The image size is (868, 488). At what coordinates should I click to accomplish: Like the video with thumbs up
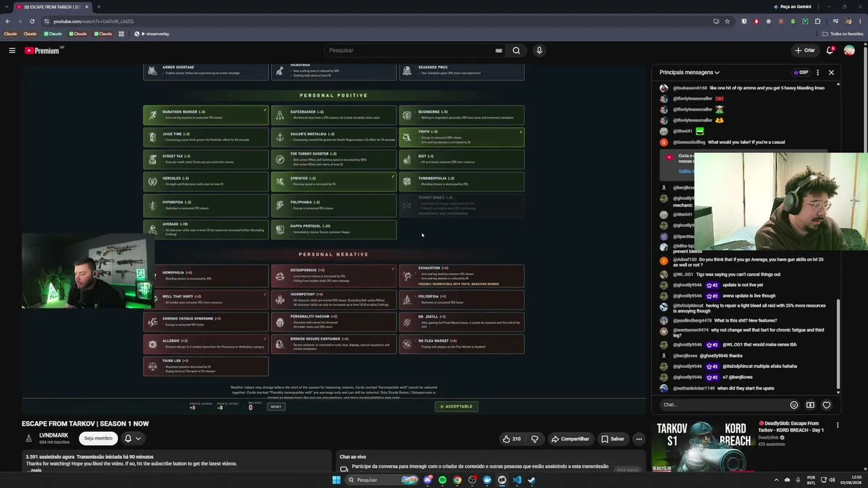[511, 439]
